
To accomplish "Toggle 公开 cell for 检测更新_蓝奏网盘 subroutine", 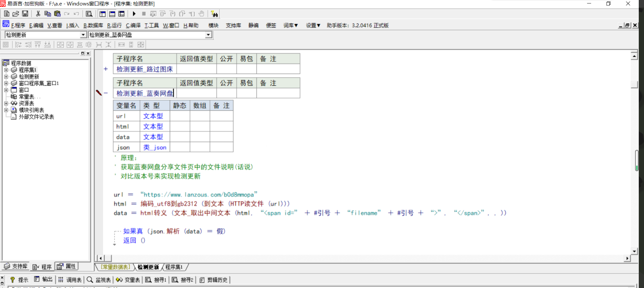I will [x=226, y=93].
